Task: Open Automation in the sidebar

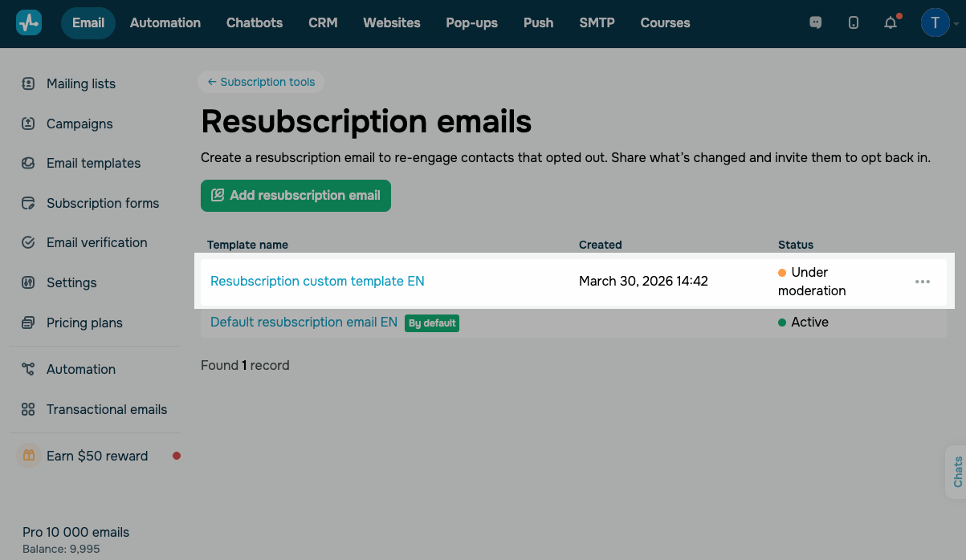Action: point(81,369)
